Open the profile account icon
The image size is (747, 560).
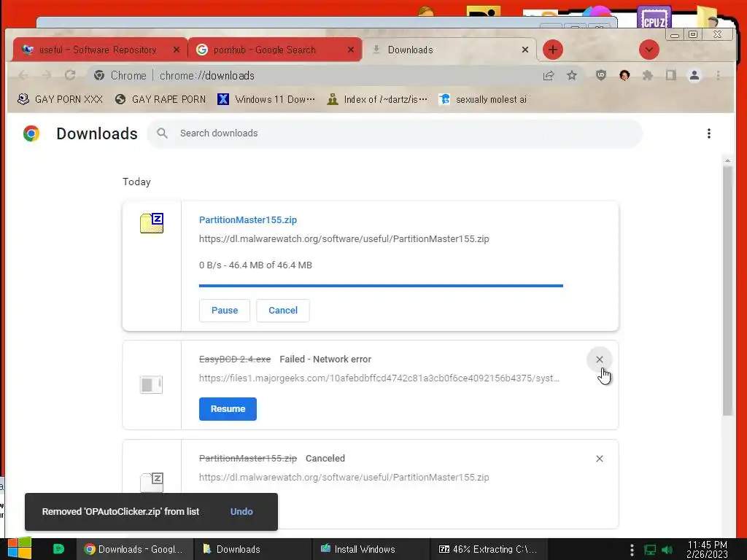point(694,75)
